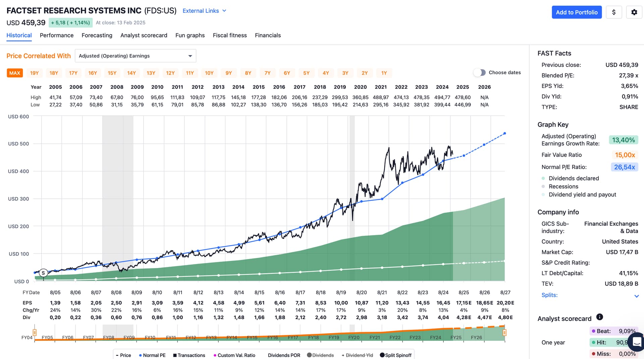Toggle Recessions graph key item
Viewport: 644px width, 359px height.
tap(559, 186)
